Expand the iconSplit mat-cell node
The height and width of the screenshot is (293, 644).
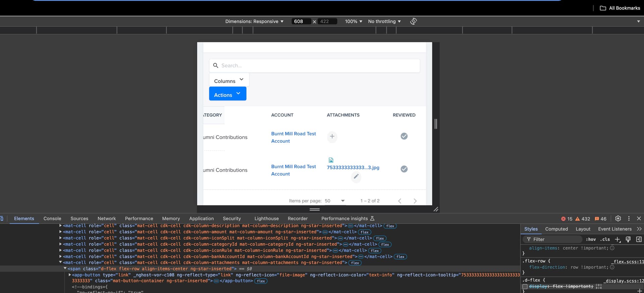coord(60,238)
